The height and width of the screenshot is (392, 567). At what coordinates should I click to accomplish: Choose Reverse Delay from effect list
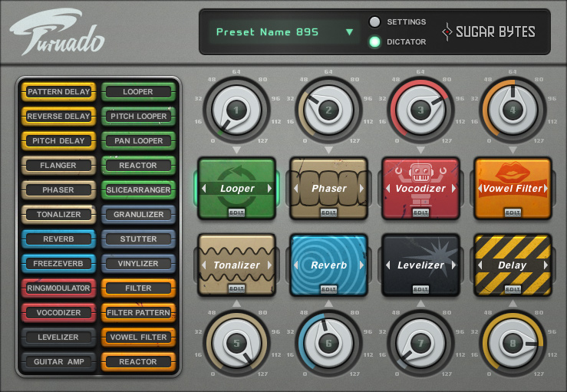coord(58,116)
